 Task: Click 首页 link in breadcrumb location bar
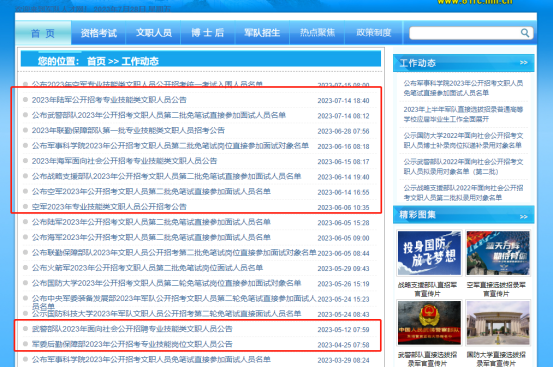(96, 61)
